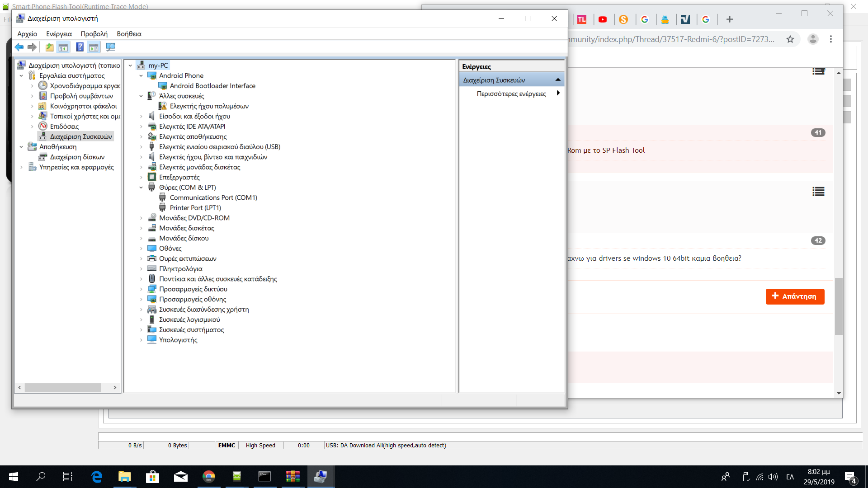Expand the Υπηρεσίες και εφαρμογές node

click(x=21, y=167)
